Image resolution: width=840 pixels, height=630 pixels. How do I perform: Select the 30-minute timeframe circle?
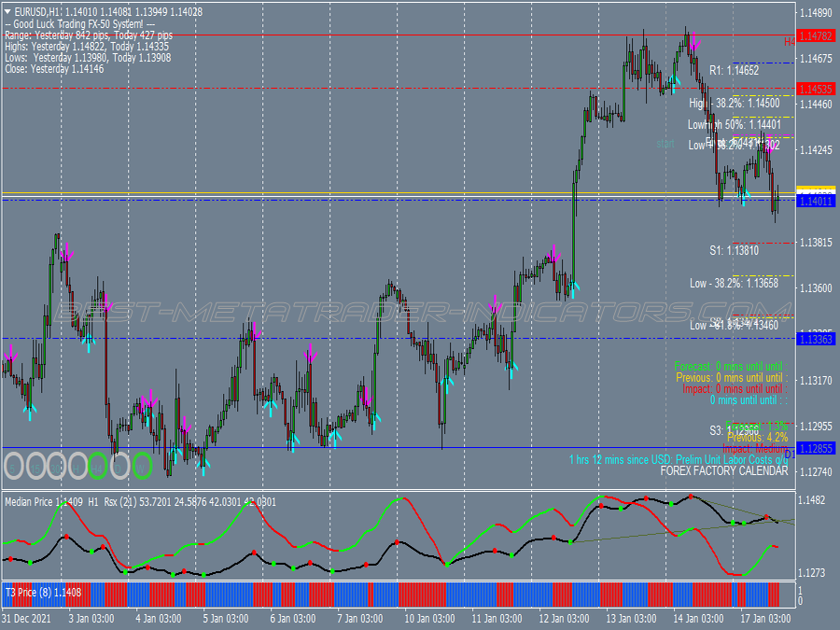[x=57, y=466]
